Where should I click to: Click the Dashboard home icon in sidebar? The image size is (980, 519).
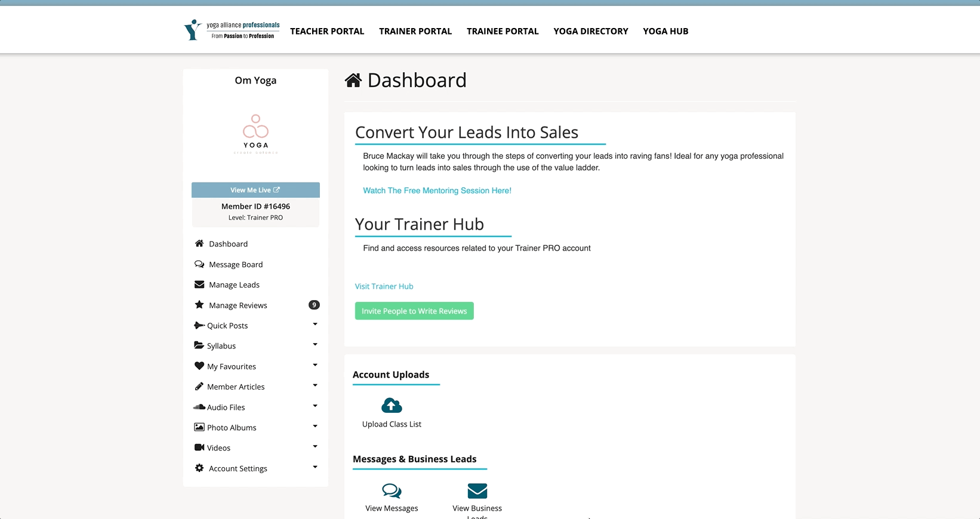pyautogui.click(x=199, y=243)
